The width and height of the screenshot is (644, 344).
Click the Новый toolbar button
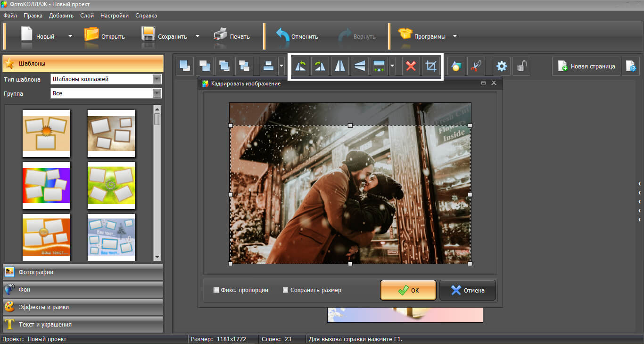click(38, 36)
